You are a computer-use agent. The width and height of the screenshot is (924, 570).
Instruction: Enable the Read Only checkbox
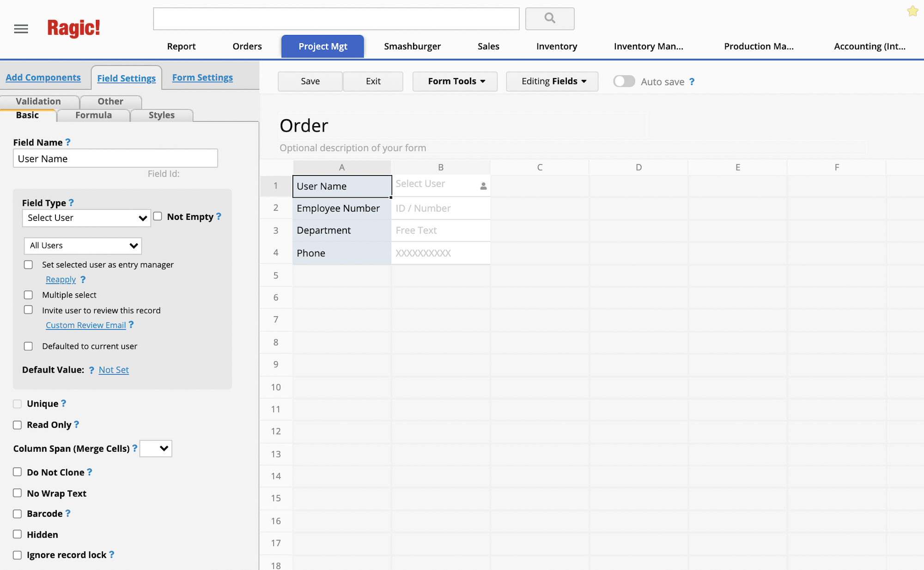click(x=18, y=425)
